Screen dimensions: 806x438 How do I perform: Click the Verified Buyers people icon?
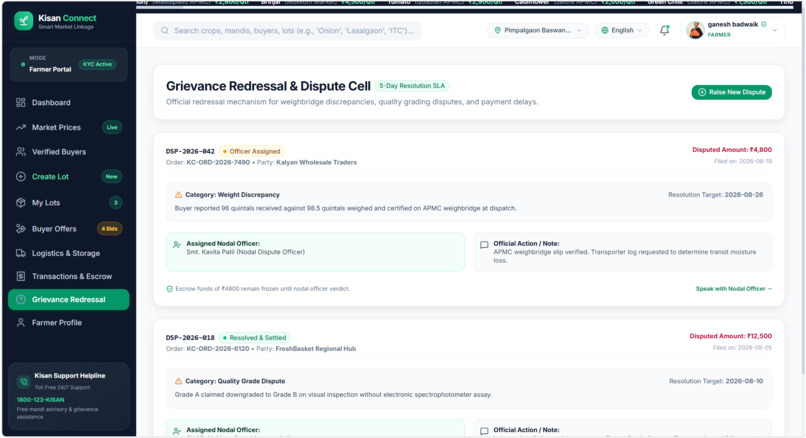click(x=21, y=152)
